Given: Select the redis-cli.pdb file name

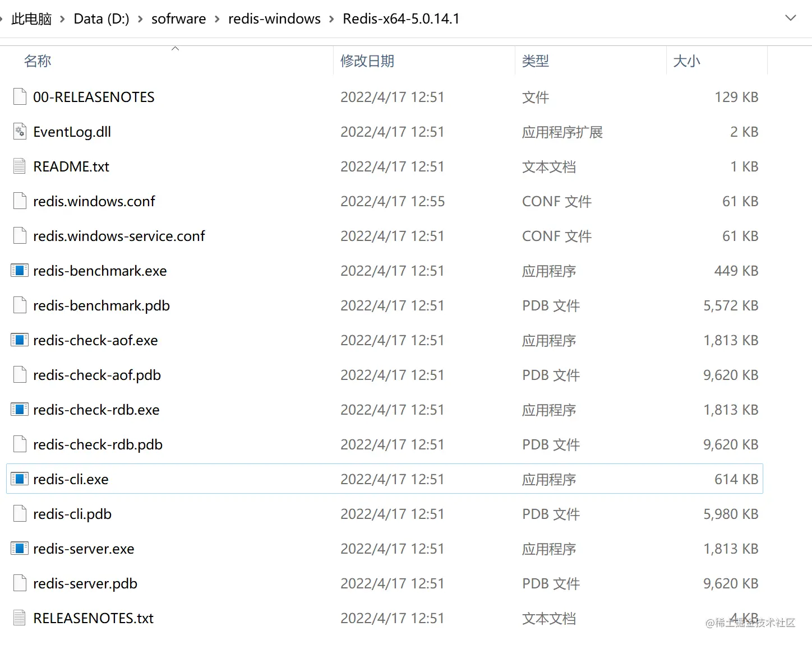Looking at the screenshot, I should point(72,514).
